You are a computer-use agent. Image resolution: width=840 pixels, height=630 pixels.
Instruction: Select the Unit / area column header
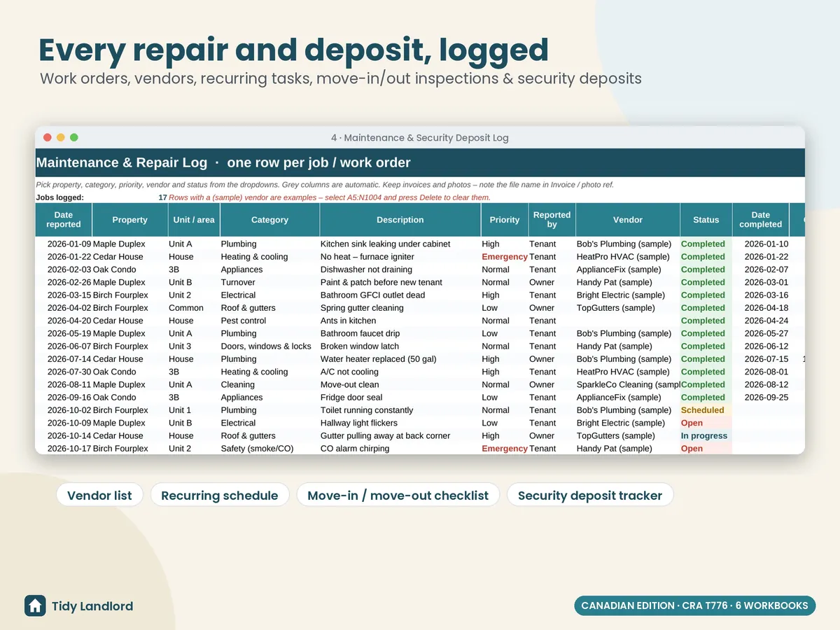pos(194,220)
